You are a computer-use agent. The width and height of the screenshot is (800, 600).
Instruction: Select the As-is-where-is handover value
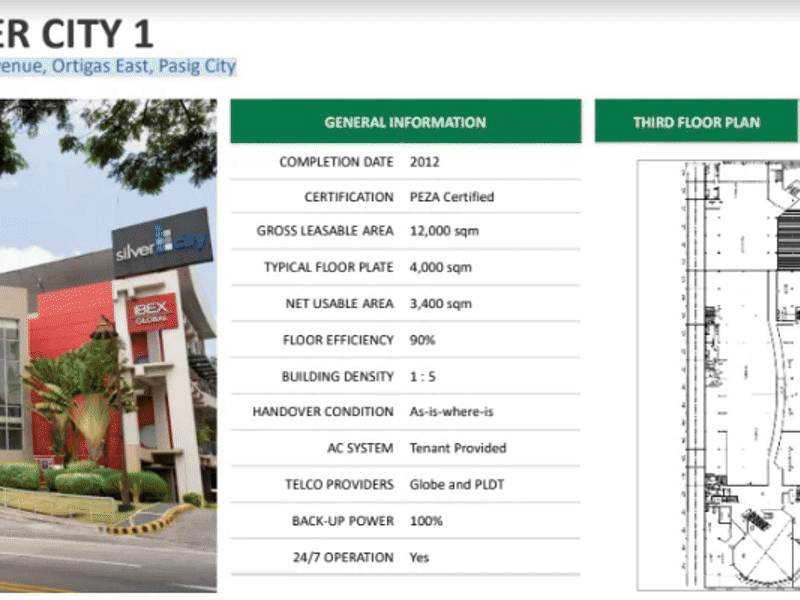[451, 412]
